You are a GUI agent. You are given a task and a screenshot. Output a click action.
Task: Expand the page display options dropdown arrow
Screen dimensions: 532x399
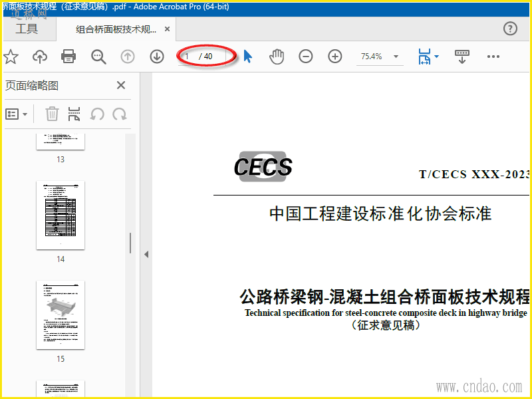click(x=437, y=57)
